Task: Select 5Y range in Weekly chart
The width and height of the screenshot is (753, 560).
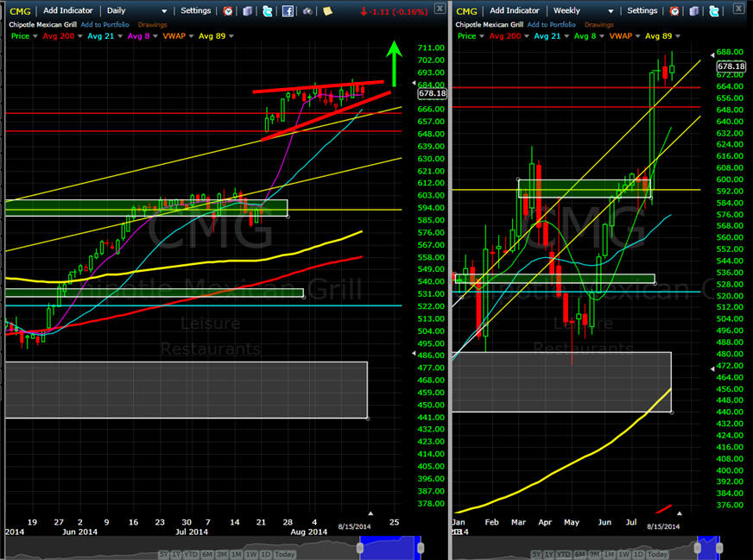Action: (536, 554)
